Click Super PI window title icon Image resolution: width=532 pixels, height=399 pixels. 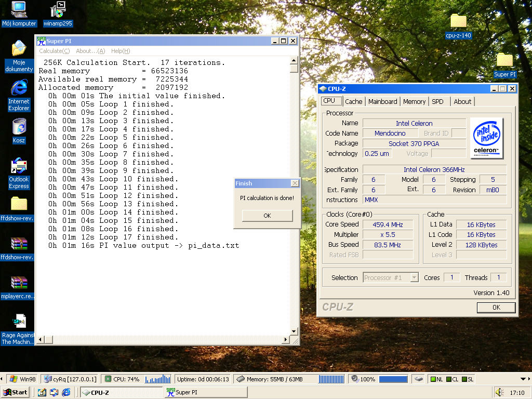point(41,41)
